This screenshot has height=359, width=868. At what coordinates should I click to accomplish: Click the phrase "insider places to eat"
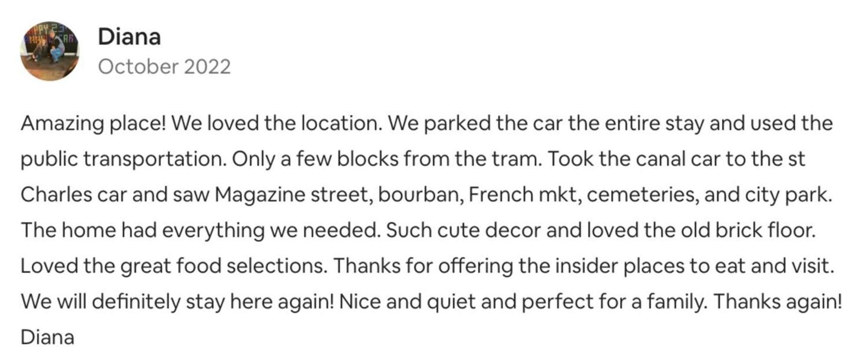tap(633, 266)
